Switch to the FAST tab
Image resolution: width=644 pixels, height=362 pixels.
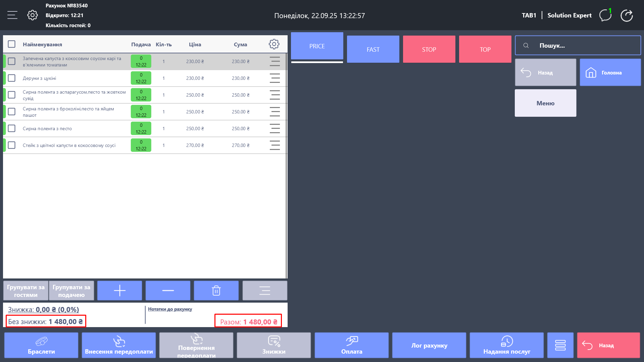pyautogui.click(x=373, y=49)
